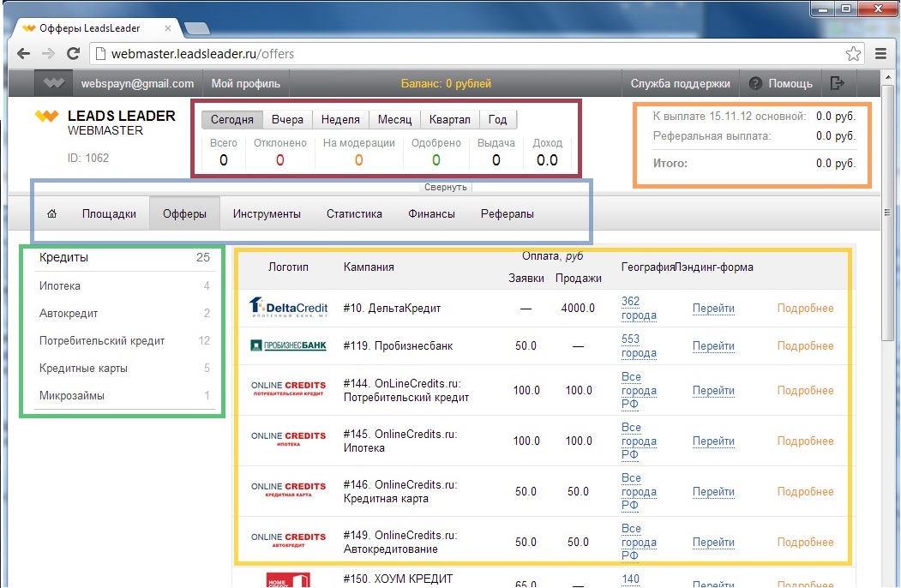Open Статистика section
This screenshot has width=901, height=588.
[x=354, y=213]
